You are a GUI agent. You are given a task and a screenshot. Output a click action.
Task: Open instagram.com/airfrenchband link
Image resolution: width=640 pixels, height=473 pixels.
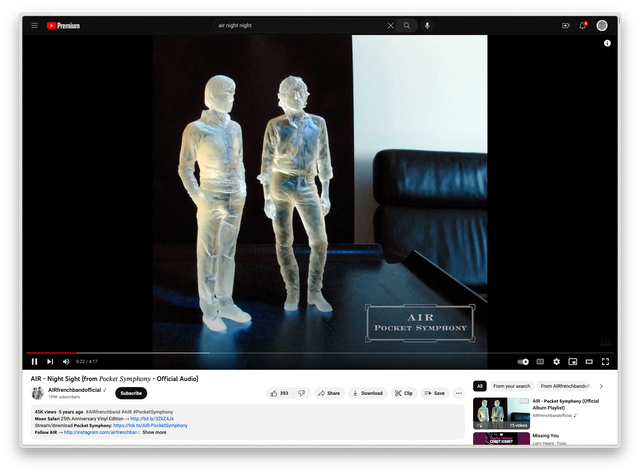(x=102, y=432)
